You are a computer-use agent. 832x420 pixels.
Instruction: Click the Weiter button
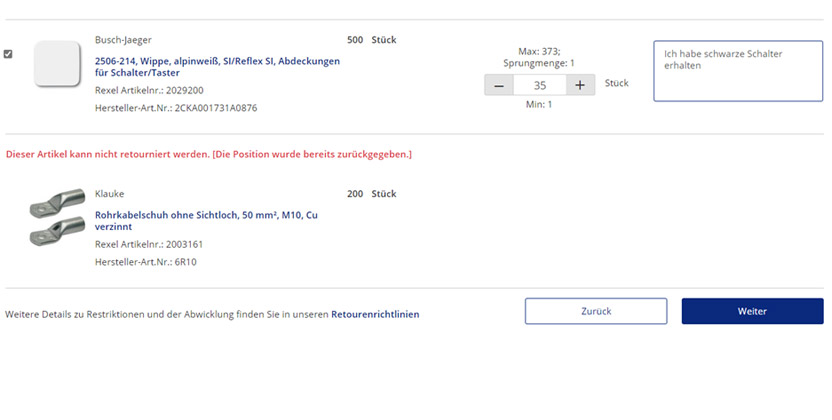pyautogui.click(x=752, y=311)
